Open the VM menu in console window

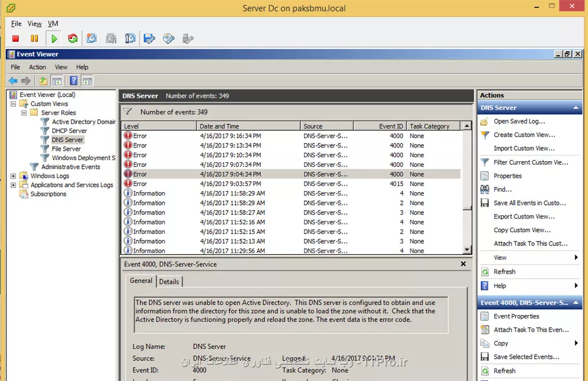click(53, 24)
